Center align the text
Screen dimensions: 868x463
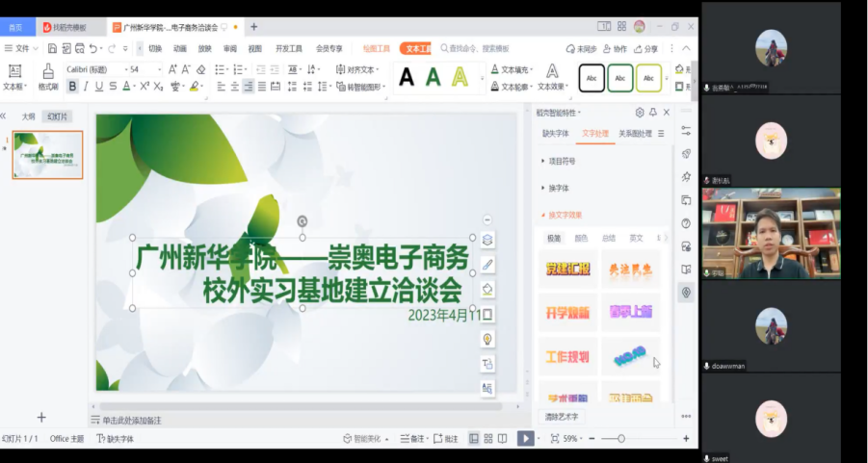coord(235,87)
